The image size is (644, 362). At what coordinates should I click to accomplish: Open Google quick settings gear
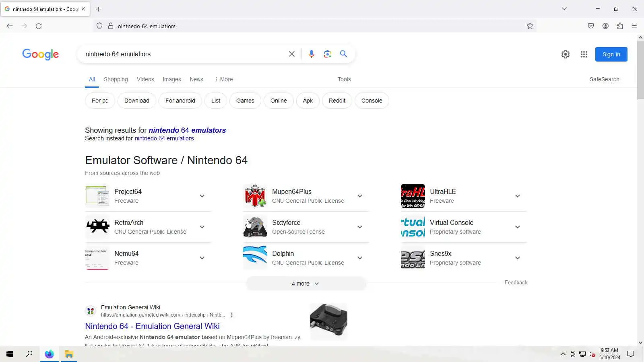(566, 54)
